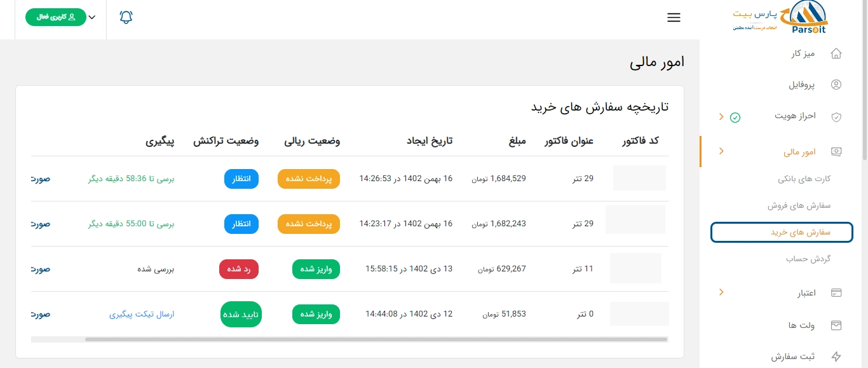
Task: Click the green verified checkmark icon
Action: coord(735,117)
